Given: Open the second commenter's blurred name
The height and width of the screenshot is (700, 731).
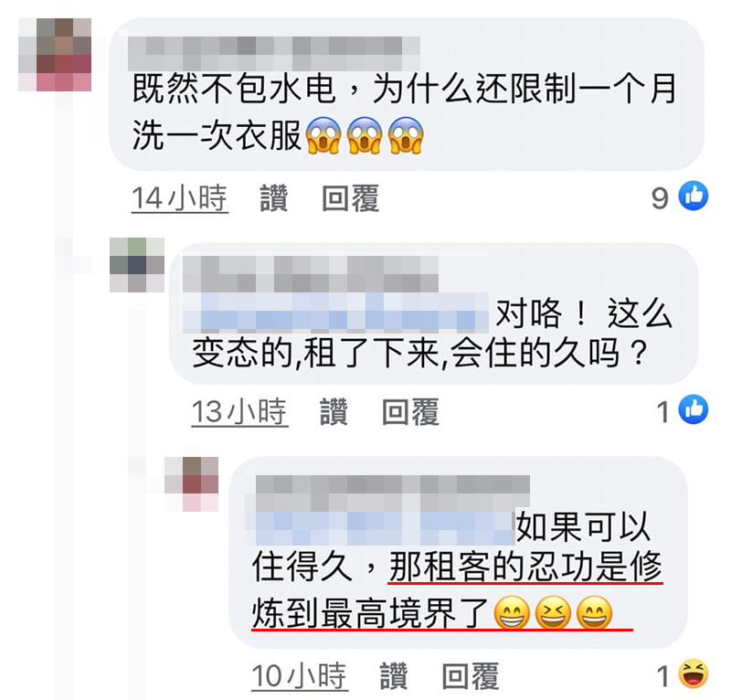Looking at the screenshot, I should [310, 274].
